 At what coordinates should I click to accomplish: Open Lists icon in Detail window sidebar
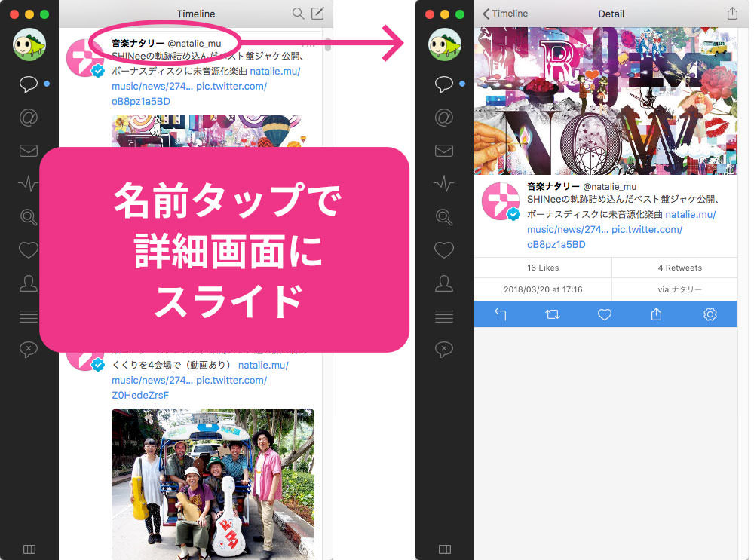pos(444,317)
